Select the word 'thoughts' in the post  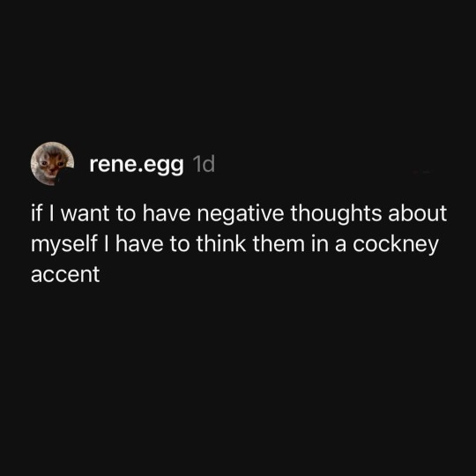[336, 214]
